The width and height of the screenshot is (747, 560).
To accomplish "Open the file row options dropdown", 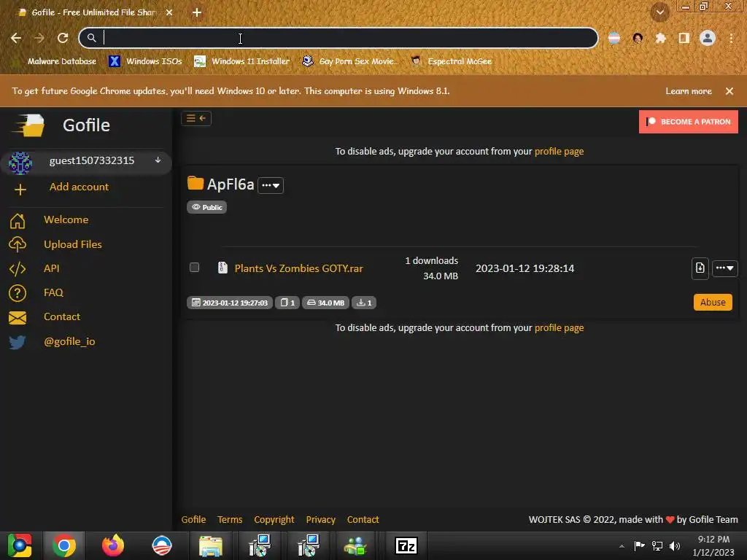I will pyautogui.click(x=724, y=268).
